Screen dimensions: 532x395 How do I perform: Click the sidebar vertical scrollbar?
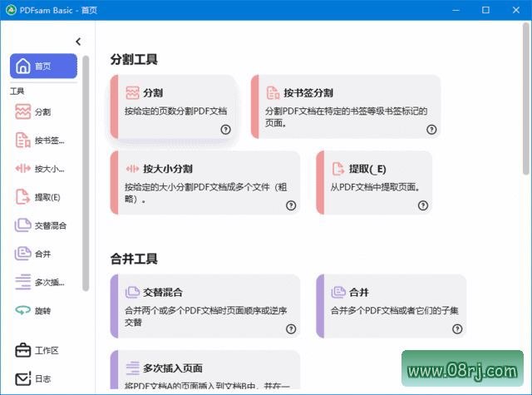[x=86, y=173]
